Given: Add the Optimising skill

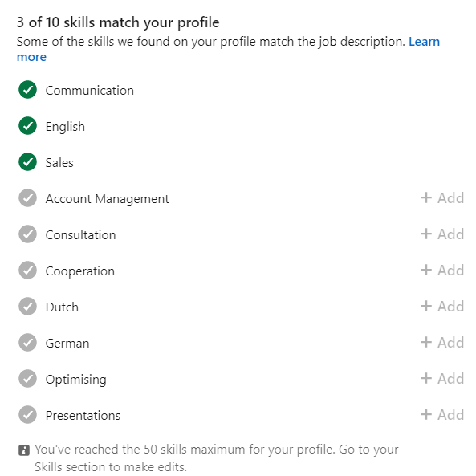Looking at the screenshot, I should pos(442,379).
